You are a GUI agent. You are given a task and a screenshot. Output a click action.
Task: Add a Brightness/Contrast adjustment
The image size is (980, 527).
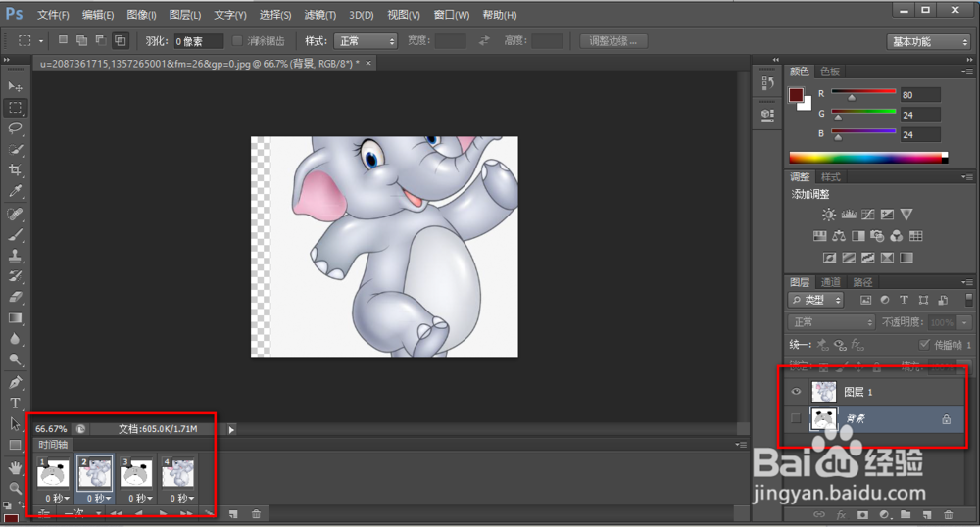pos(829,215)
